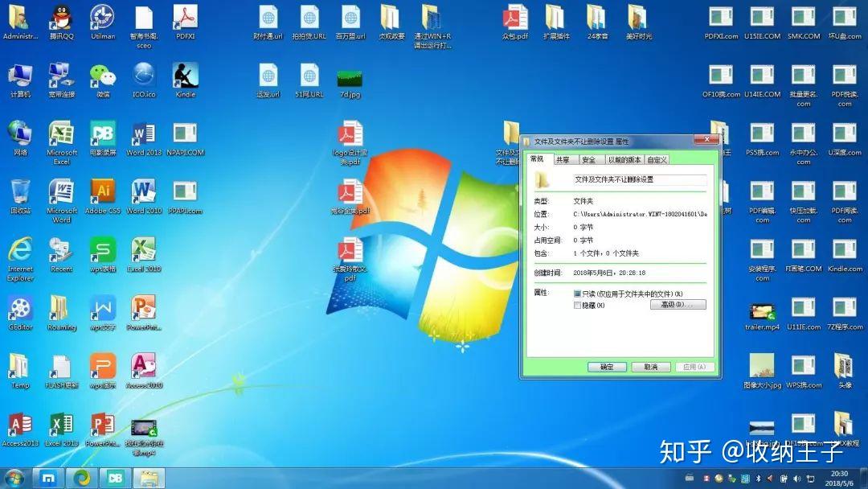Open the Tencent QQ (腾讯QQ) desktop icon
The width and height of the screenshot is (868, 489).
pos(61,18)
